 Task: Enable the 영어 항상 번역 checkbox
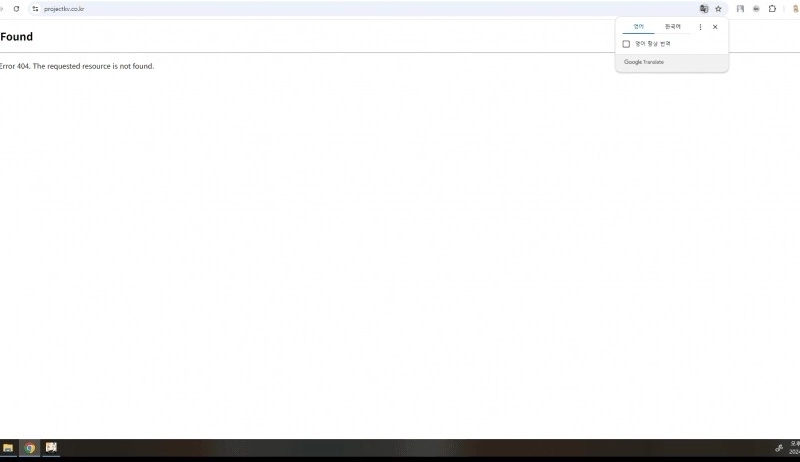coord(626,44)
